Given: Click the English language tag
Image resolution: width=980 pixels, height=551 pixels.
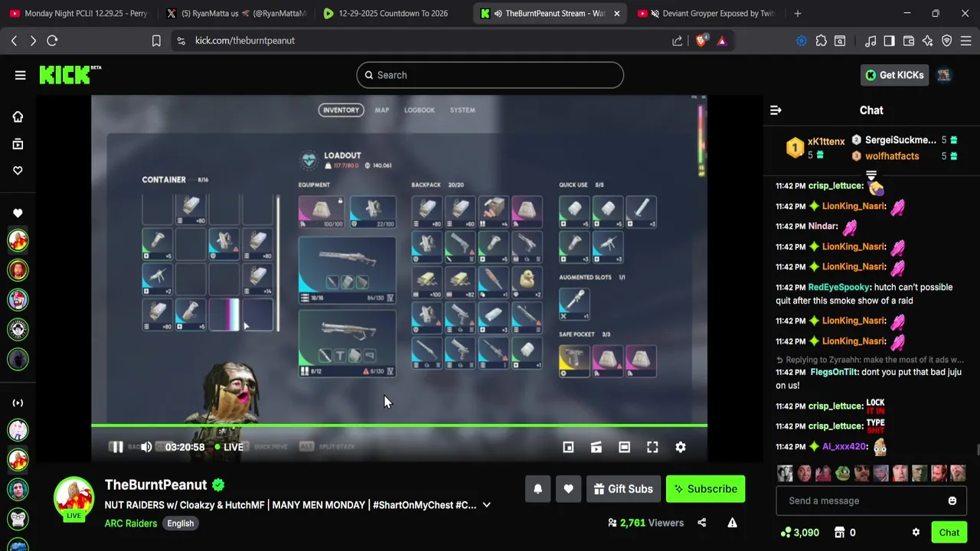Looking at the screenshot, I should click(x=181, y=523).
